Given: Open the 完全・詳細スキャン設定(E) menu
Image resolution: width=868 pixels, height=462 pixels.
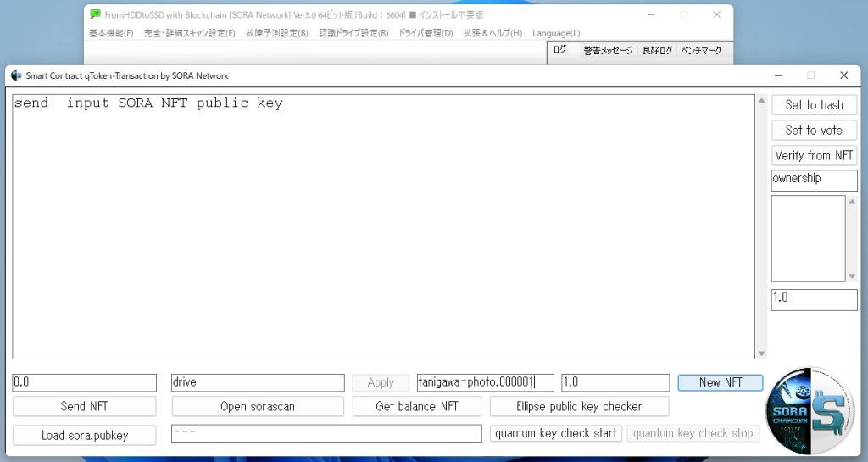Looking at the screenshot, I should point(189,33).
